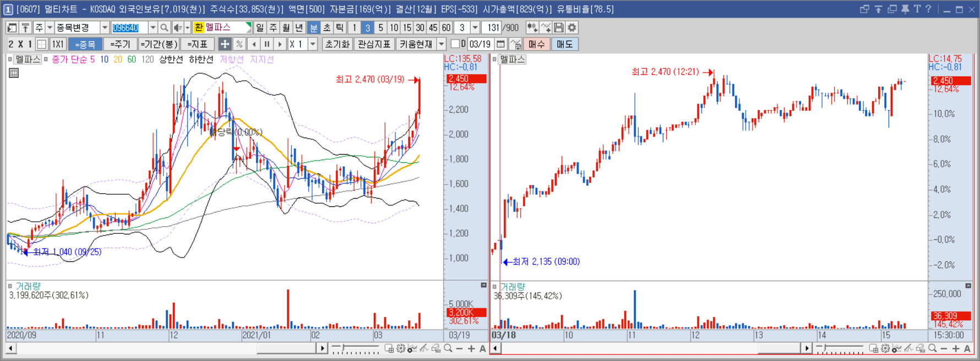980x361 pixels.
Task: Select 5-minute interval button
Action: click(x=381, y=28)
